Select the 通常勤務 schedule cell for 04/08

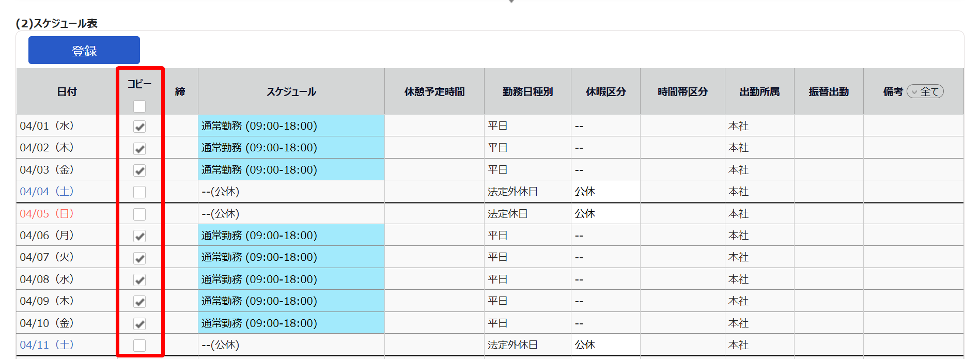tap(291, 279)
